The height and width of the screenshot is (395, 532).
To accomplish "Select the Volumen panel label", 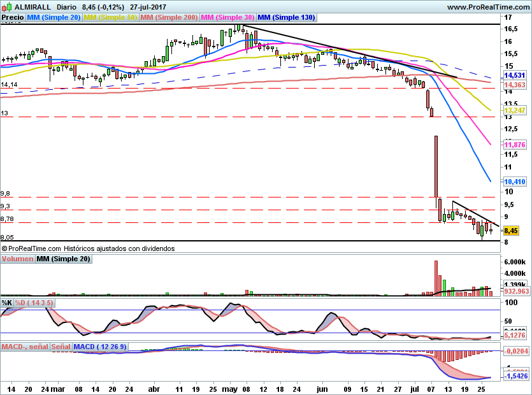I will 18,259.
